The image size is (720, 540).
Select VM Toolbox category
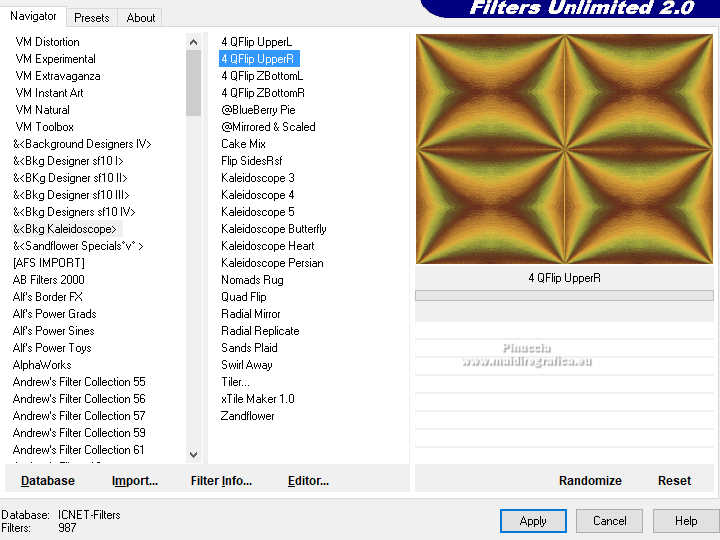point(45,127)
